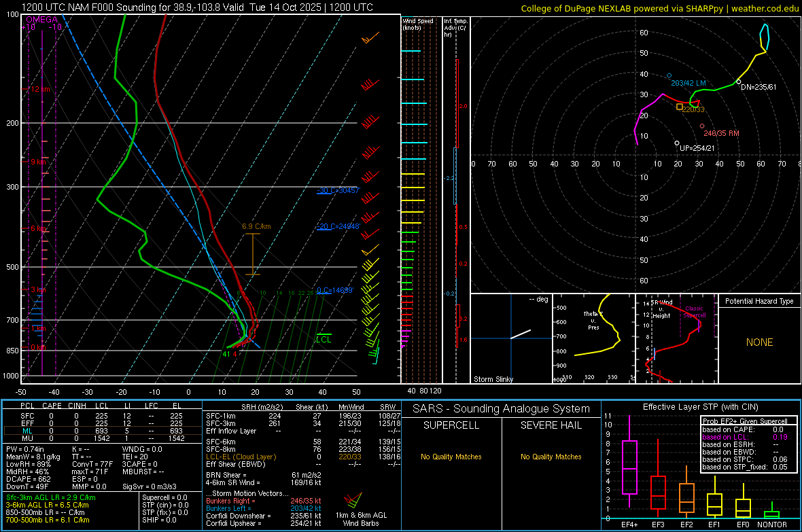The width and height of the screenshot is (802, 532).
Task: Click the Bunkers Right = 246/35 kt line
Action: (x=264, y=501)
